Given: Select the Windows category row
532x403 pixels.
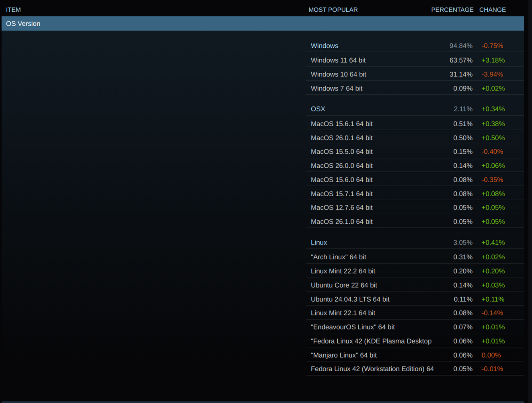Looking at the screenshot, I should point(415,46).
